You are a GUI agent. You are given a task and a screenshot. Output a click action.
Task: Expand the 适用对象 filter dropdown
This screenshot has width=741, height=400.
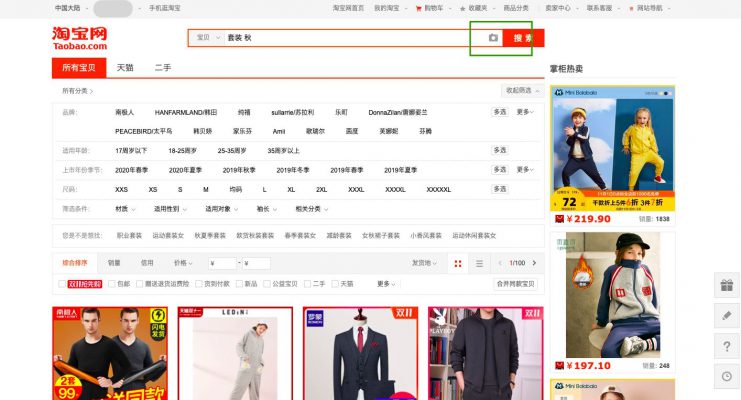coord(222,209)
